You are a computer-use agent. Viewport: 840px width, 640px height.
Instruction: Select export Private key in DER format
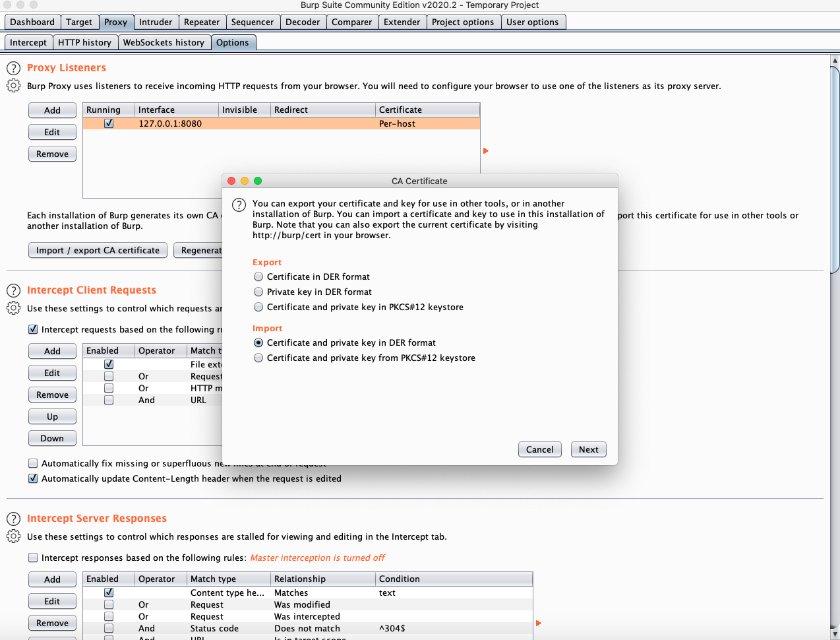(x=258, y=292)
